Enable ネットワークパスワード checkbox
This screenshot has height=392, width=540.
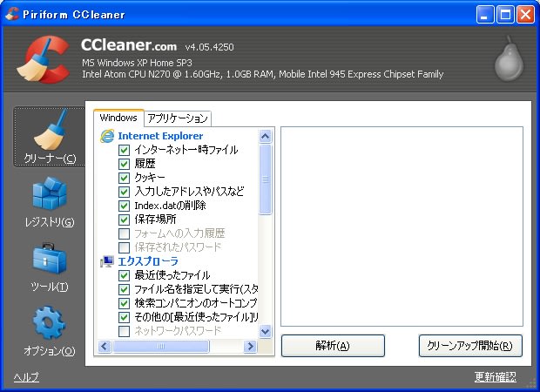click(x=124, y=331)
